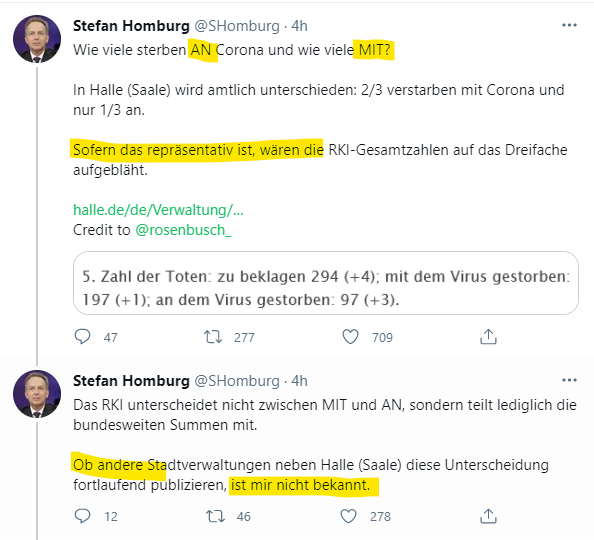The height and width of the screenshot is (540, 594).
Task: Click Stefan Homburg's avatar on first tweet
Action: 37,39
